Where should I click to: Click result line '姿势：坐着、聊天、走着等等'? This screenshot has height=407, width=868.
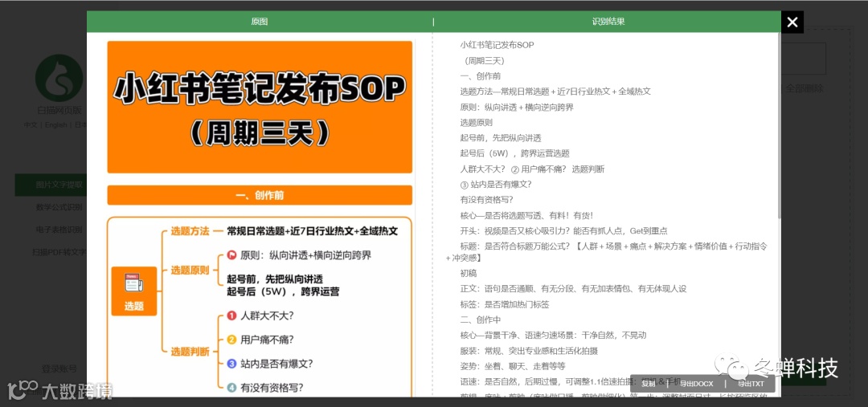coord(513,366)
